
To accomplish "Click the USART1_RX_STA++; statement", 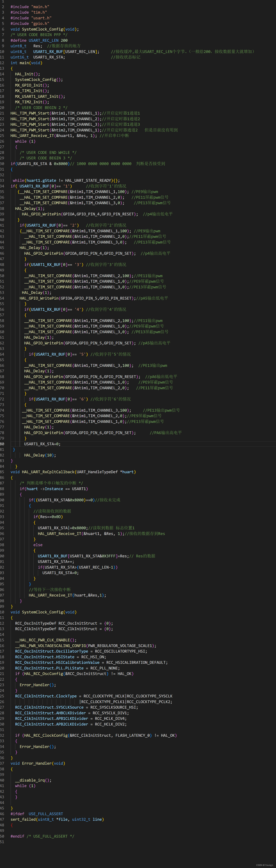I will (56, 562).
